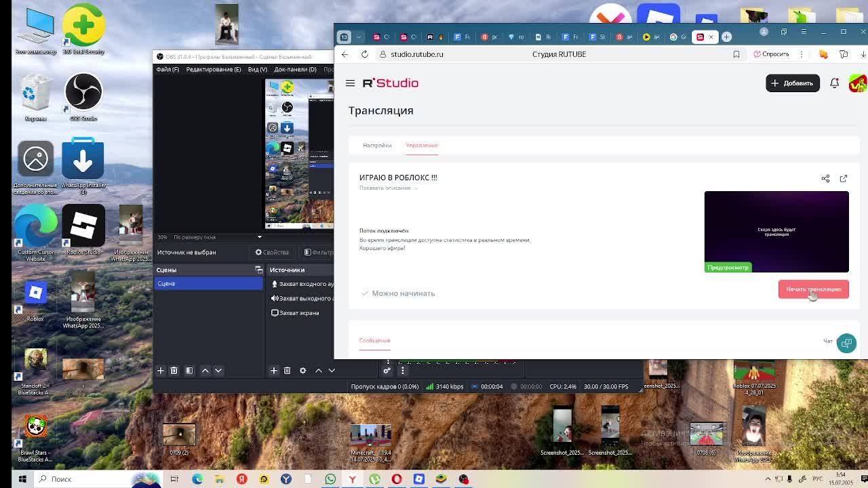Open OBS Studio desktop shortcut
This screenshot has width=868, height=488.
83,97
